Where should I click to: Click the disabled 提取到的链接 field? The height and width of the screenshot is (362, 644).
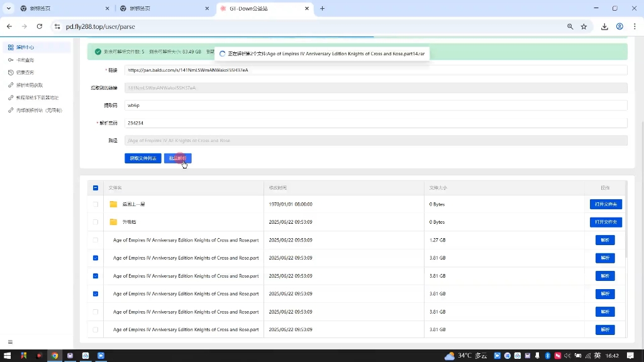(x=376, y=88)
